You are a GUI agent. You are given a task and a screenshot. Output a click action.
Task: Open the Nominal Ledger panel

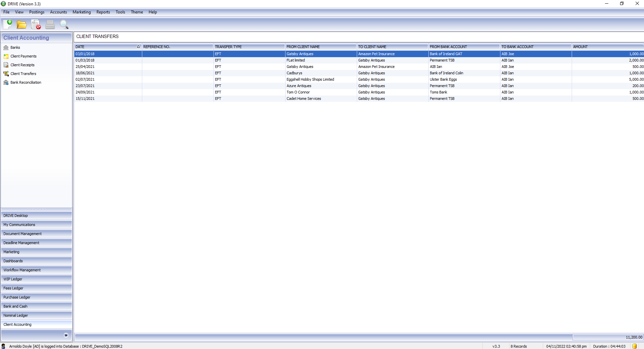[x=36, y=315]
